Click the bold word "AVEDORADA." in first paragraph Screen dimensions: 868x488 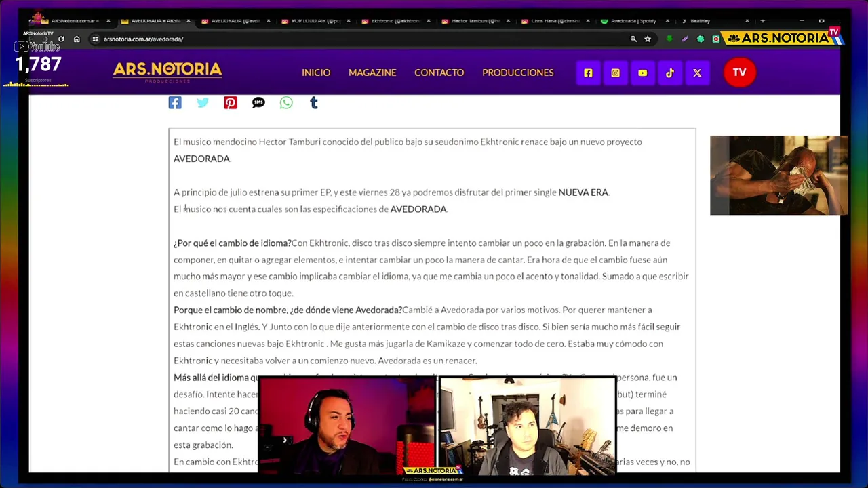[202, 159]
